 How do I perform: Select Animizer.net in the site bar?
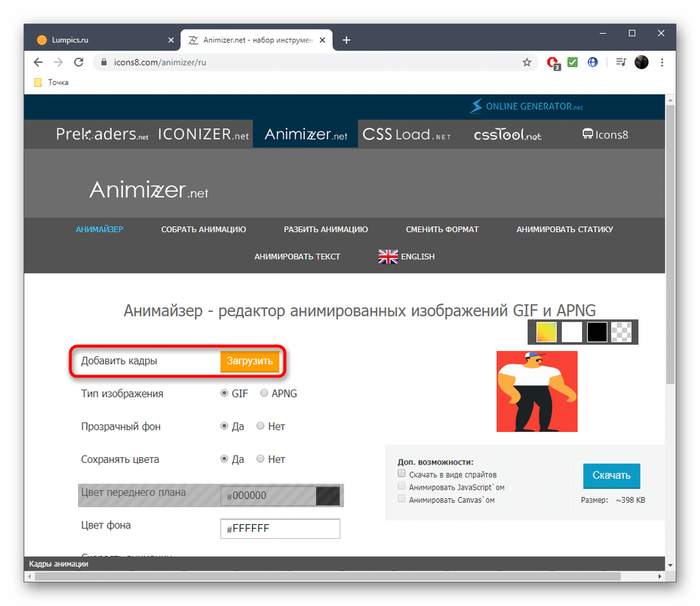point(306,134)
